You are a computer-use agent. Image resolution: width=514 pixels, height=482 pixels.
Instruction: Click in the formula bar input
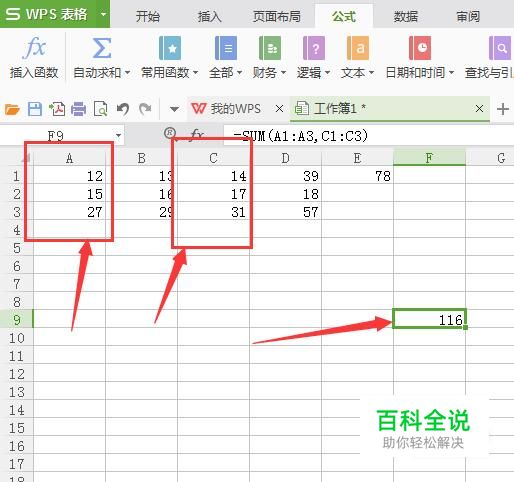point(368,136)
